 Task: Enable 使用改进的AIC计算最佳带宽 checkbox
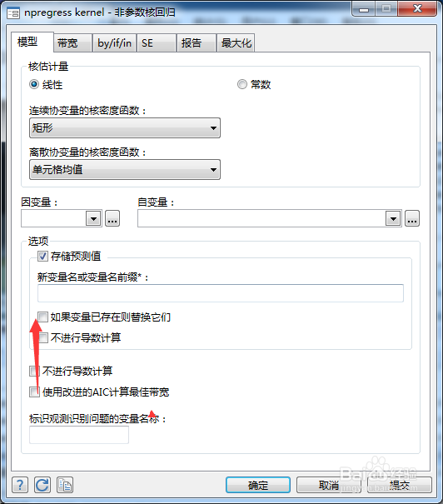coord(34,392)
